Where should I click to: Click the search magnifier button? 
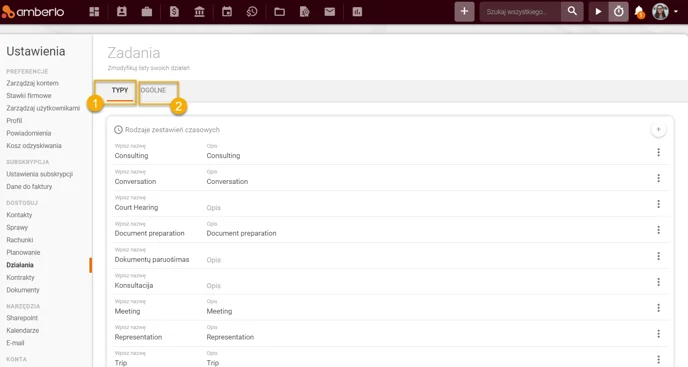pos(572,11)
